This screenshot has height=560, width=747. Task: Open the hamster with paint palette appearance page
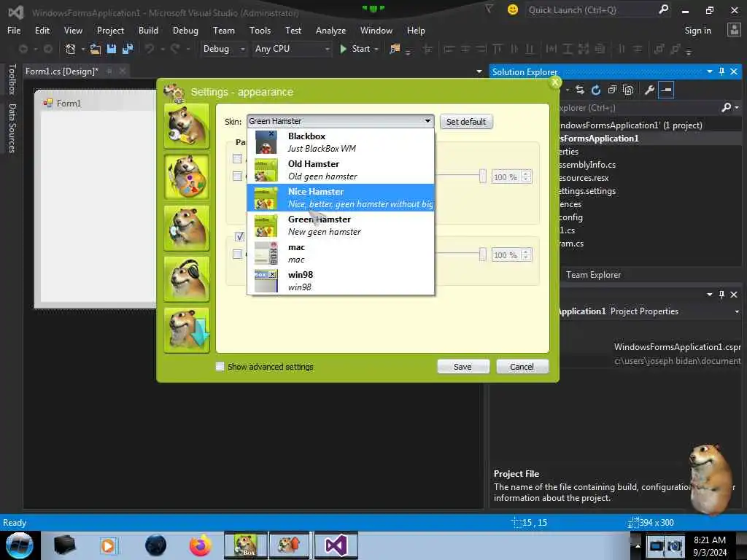point(186,177)
